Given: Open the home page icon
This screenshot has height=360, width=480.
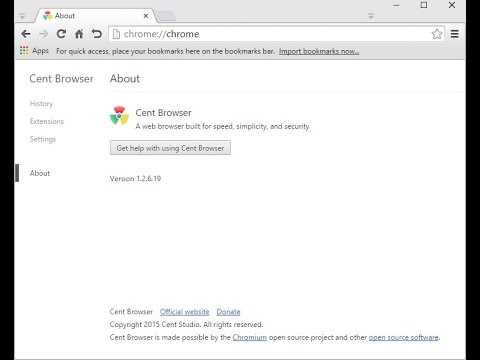Looking at the screenshot, I should 79,34.
